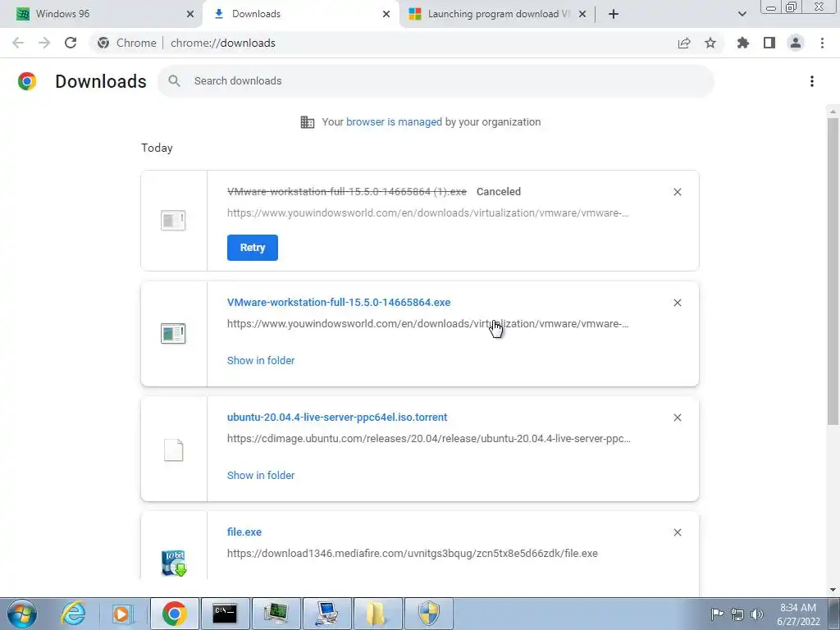Click the mediafire file.exe source URL
The height and width of the screenshot is (630, 840).
[x=413, y=554]
